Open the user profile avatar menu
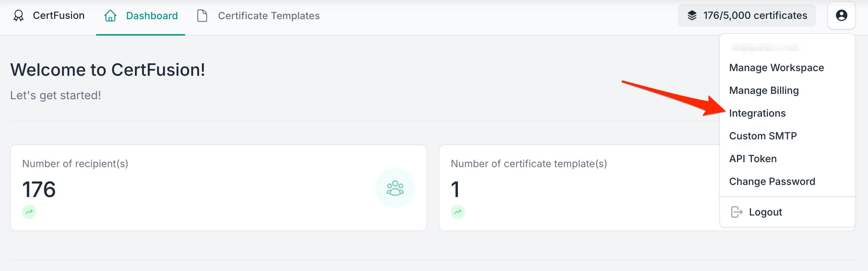 point(841,15)
